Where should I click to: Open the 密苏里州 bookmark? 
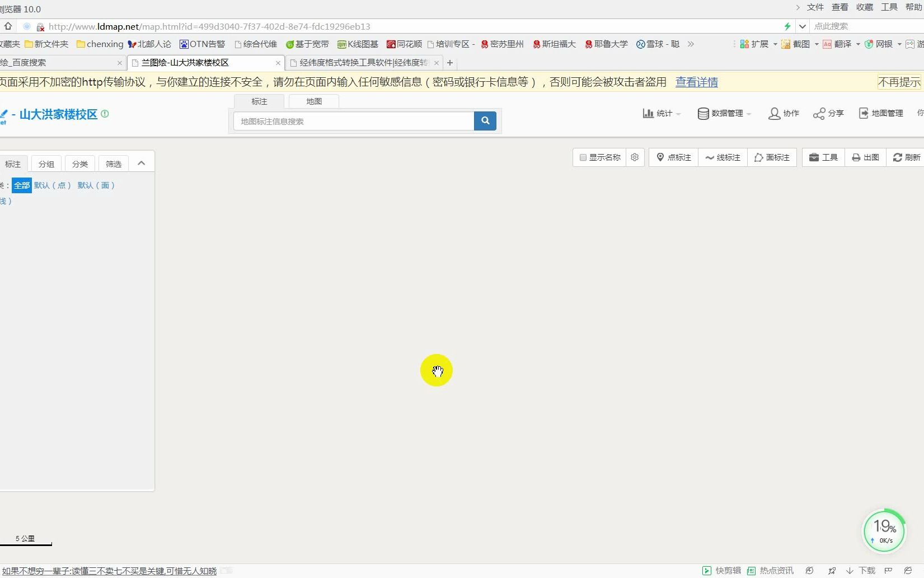[x=502, y=44]
